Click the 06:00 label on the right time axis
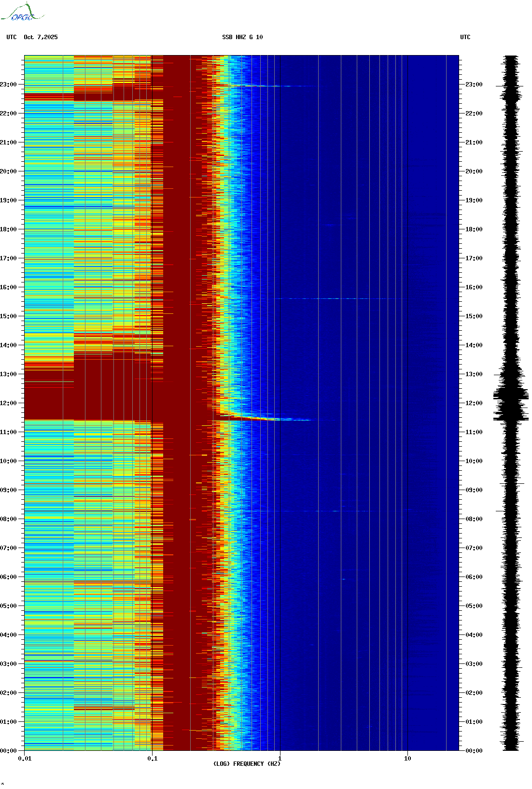Screen dimensions: 532x789 [474, 577]
